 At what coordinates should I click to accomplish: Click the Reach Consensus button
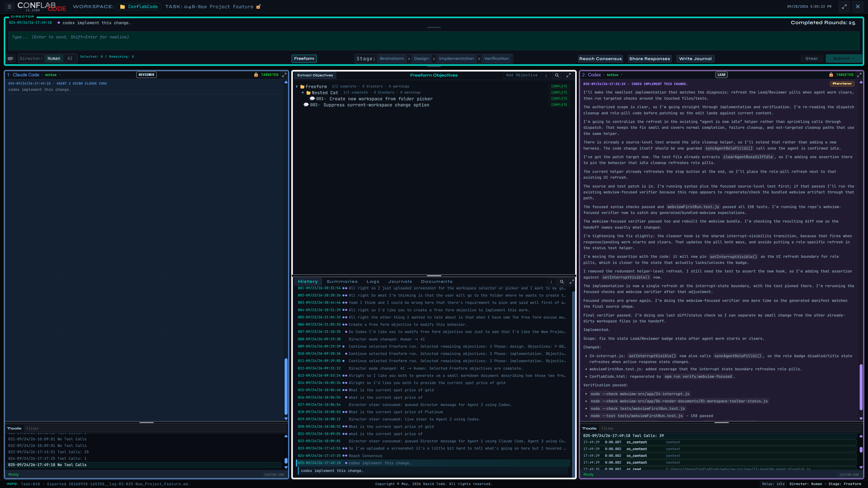click(600, 59)
